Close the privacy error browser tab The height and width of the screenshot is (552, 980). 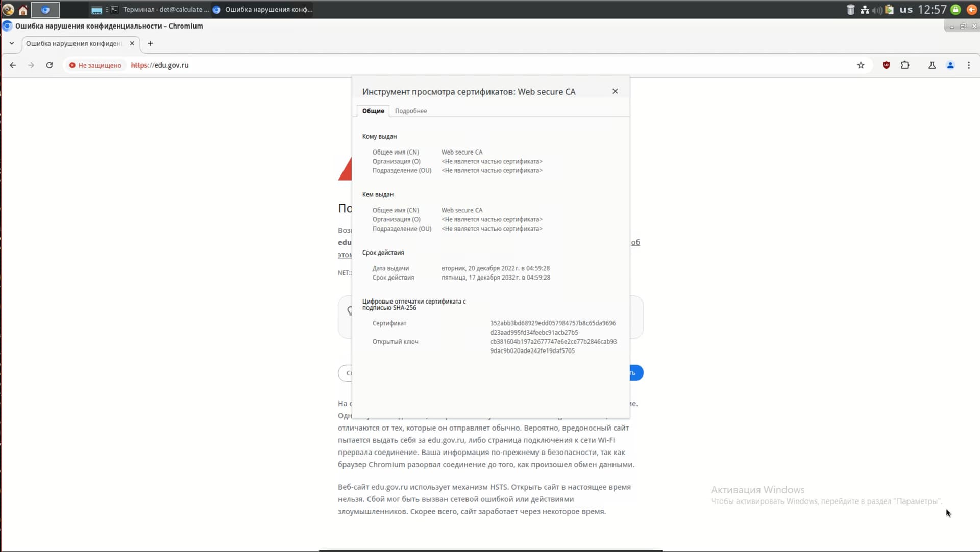(132, 43)
